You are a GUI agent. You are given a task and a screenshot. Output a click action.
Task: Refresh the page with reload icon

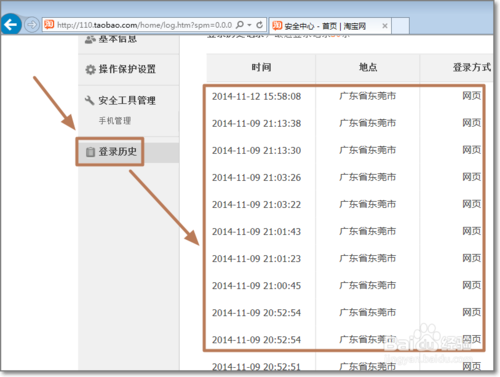click(259, 25)
